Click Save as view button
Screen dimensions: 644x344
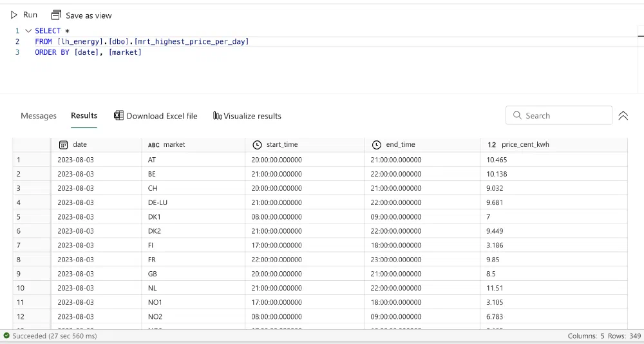(x=81, y=15)
